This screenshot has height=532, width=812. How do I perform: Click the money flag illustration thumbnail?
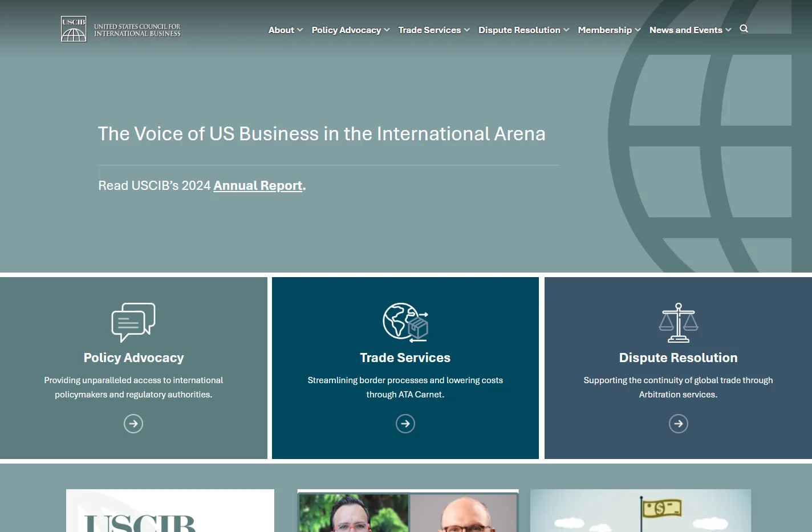(x=640, y=510)
